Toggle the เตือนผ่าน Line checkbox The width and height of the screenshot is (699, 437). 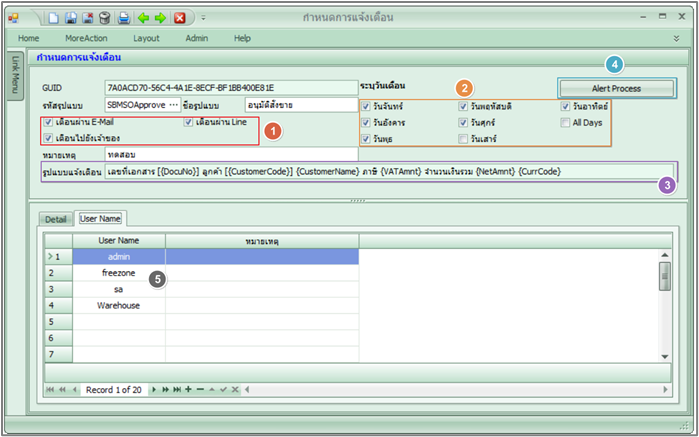tap(189, 123)
